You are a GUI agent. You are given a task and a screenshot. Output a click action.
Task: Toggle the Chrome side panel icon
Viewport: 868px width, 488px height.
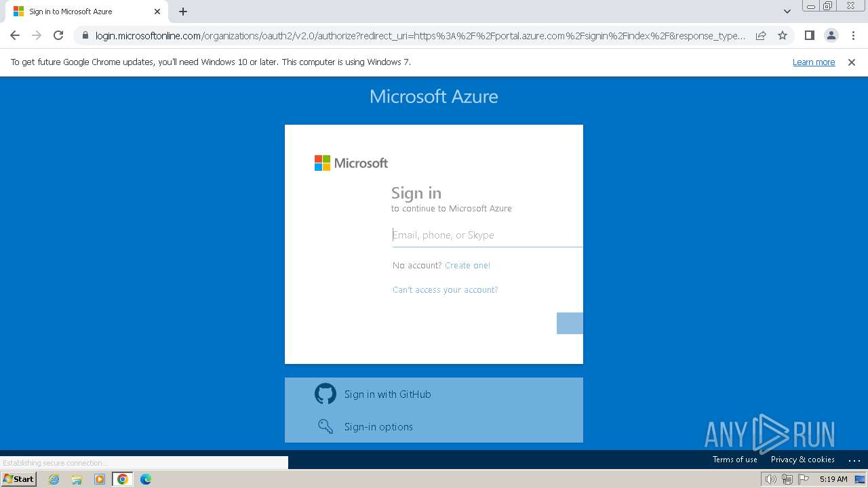809,35
